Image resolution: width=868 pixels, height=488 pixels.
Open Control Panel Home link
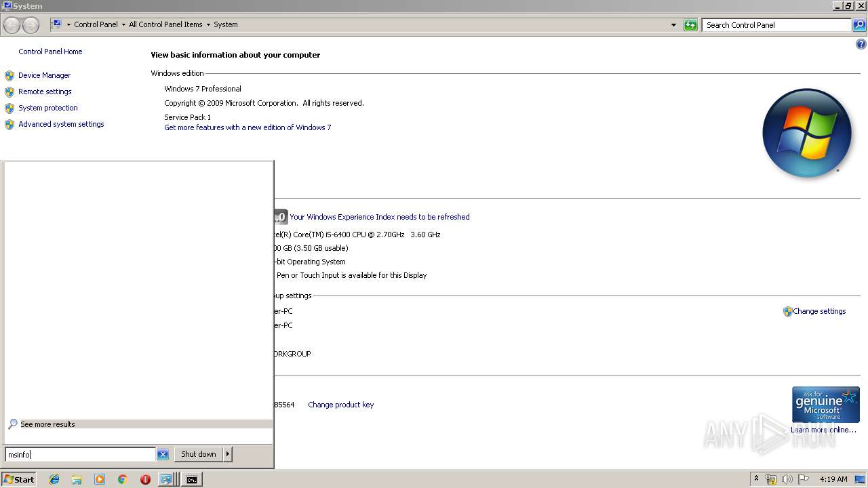tap(50, 52)
